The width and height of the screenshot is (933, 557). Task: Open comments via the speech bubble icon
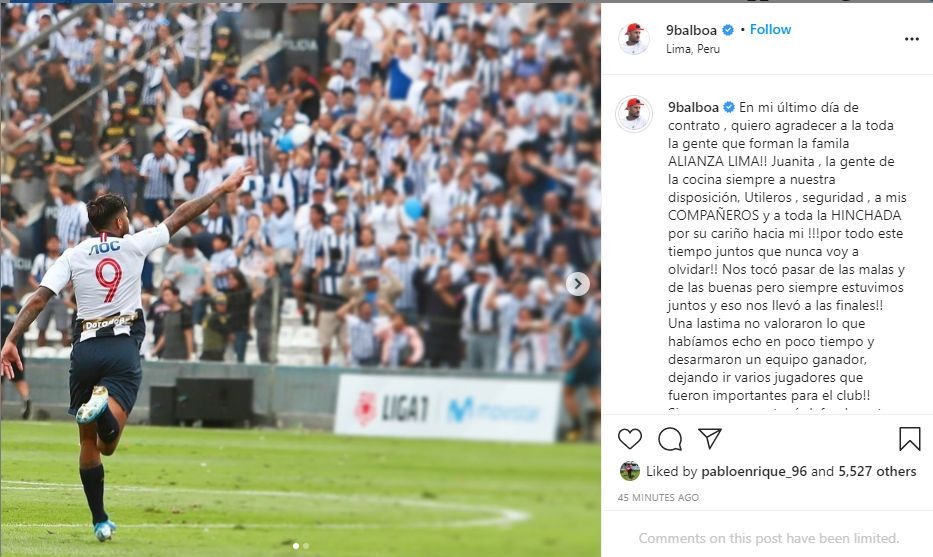670,439
